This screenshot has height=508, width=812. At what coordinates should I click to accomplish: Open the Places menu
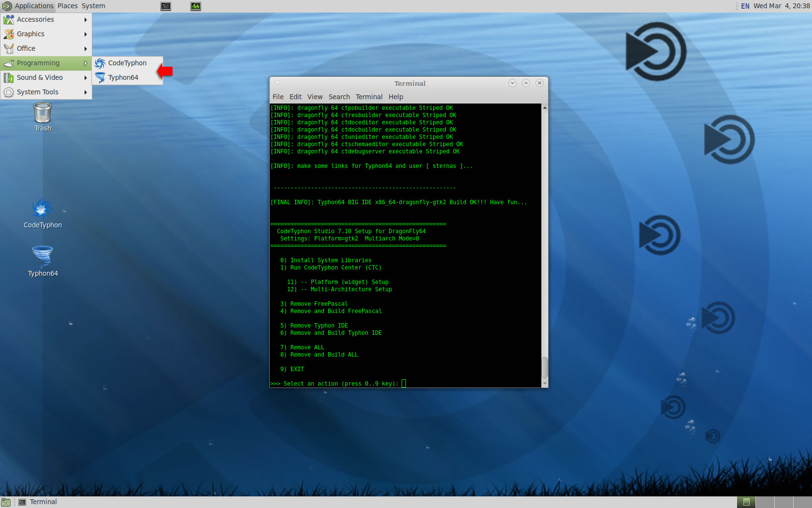tap(68, 6)
